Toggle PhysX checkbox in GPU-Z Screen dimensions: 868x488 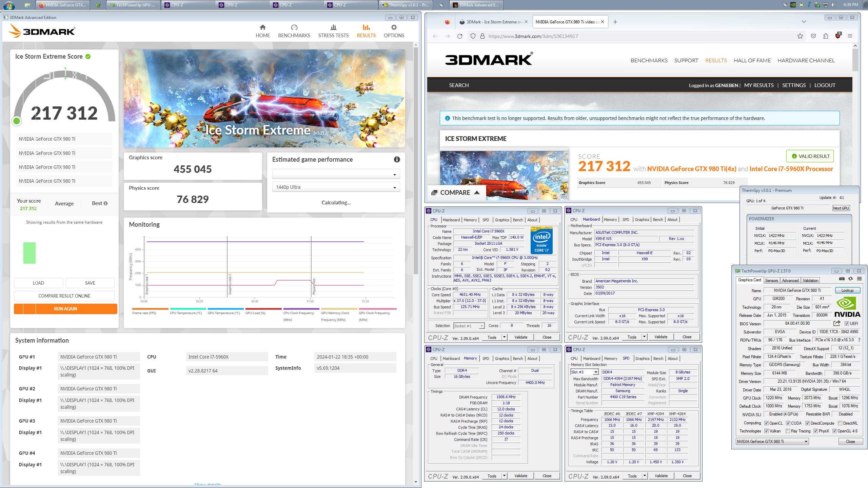(x=815, y=431)
